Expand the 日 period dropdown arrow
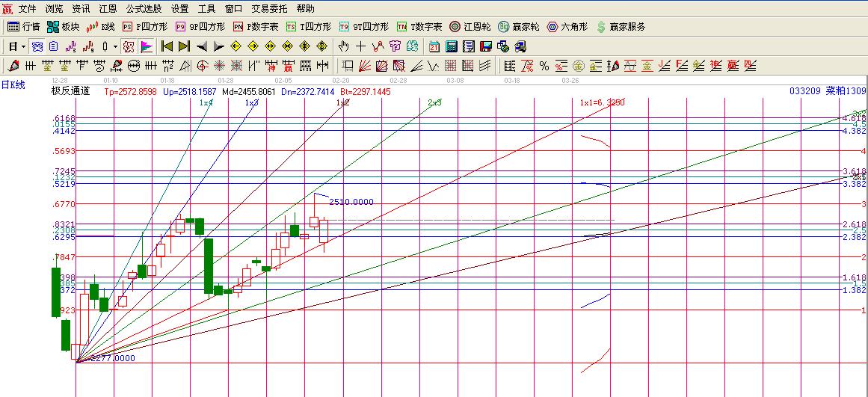Image resolution: width=868 pixels, height=397 pixels. click(23, 46)
